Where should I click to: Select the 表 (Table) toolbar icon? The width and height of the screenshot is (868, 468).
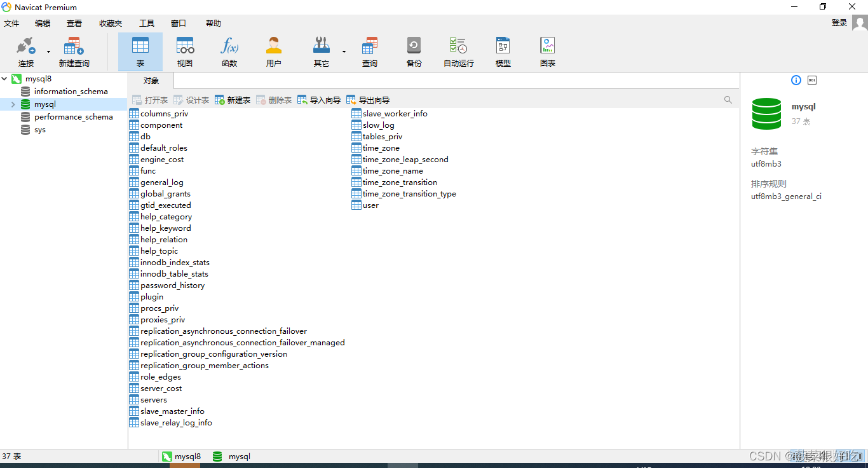click(x=140, y=46)
